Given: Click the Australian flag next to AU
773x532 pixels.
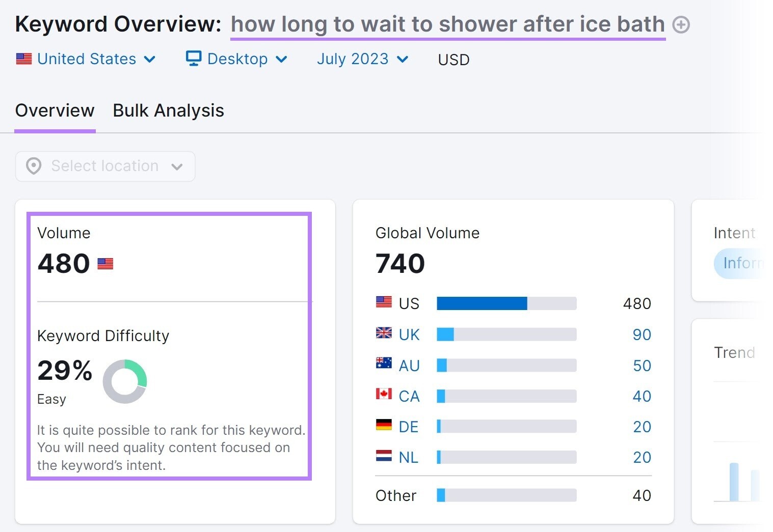Looking at the screenshot, I should (x=383, y=365).
